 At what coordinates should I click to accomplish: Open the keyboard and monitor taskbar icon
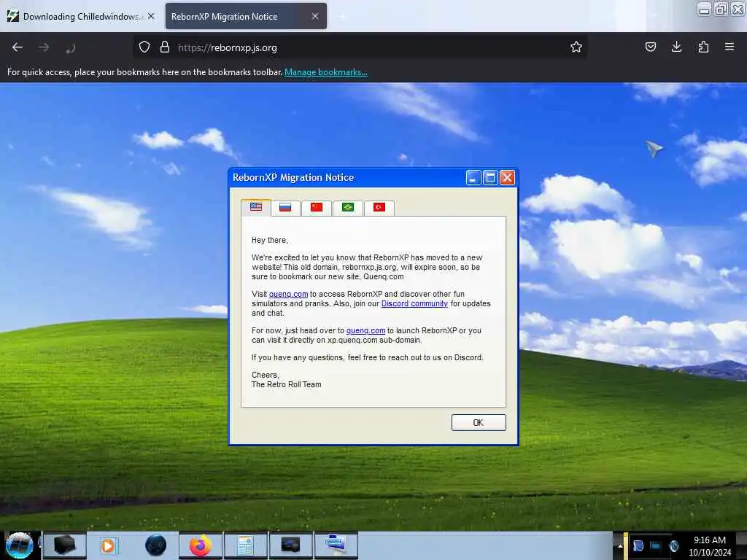336,545
